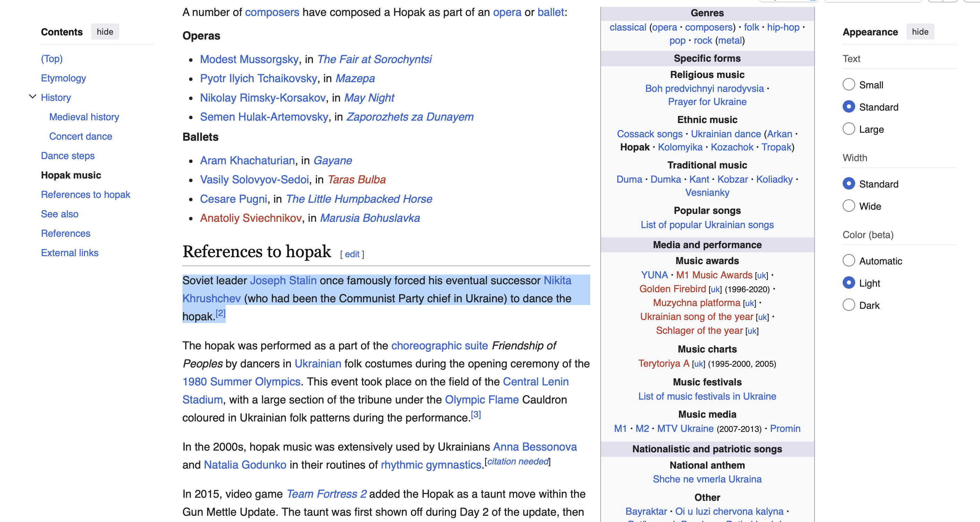
Task: Go to (Top) of the article
Action: click(52, 59)
